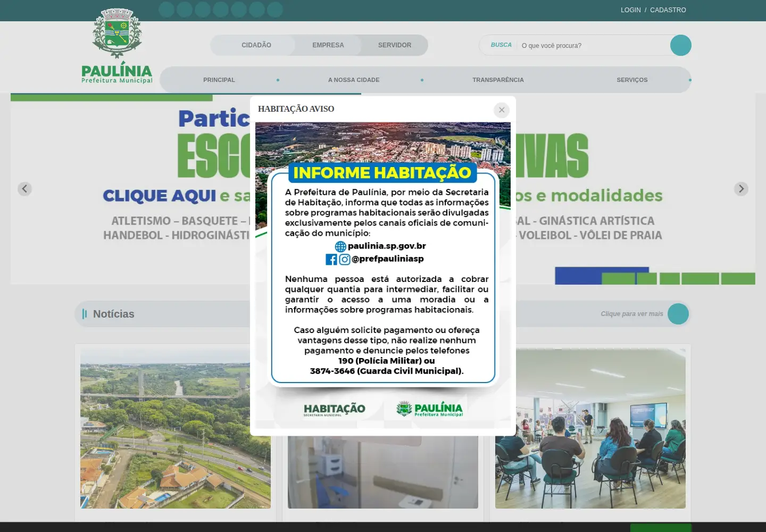The image size is (766, 532).
Task: Click round button next to 'Clique para ver mais'
Action: click(678, 314)
